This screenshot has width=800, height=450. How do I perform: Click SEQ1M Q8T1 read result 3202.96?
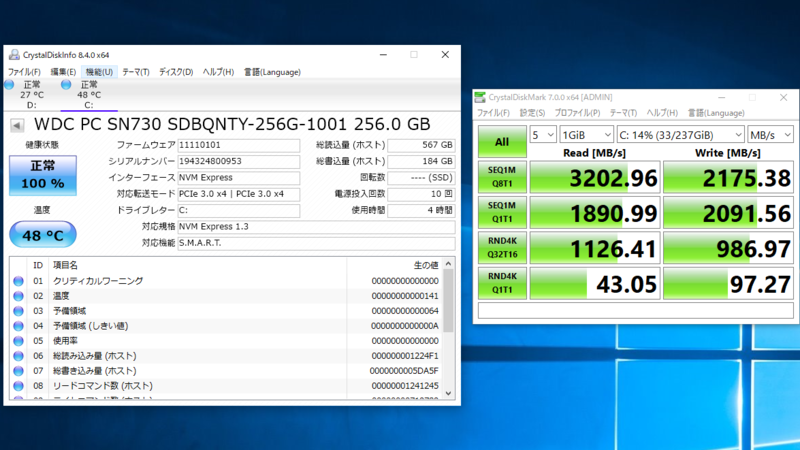tap(595, 177)
